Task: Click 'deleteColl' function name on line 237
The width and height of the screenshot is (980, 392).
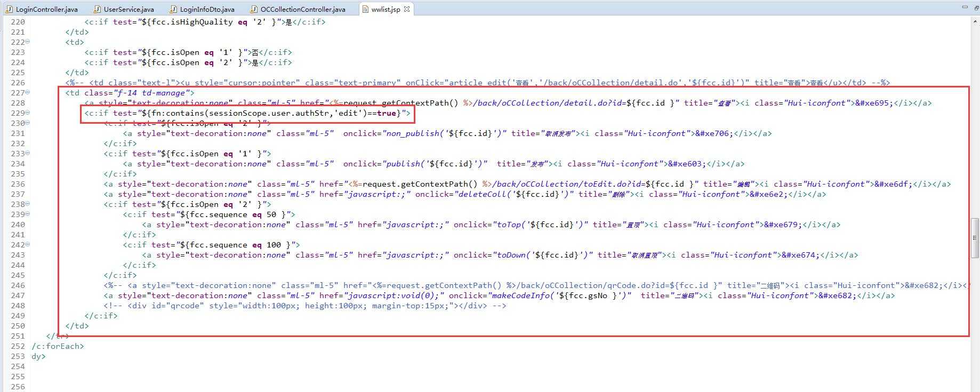Action: tap(482, 194)
